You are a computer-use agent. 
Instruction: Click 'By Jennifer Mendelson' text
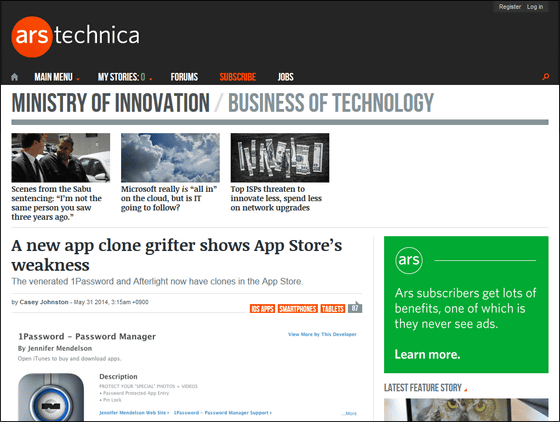pos(55,348)
